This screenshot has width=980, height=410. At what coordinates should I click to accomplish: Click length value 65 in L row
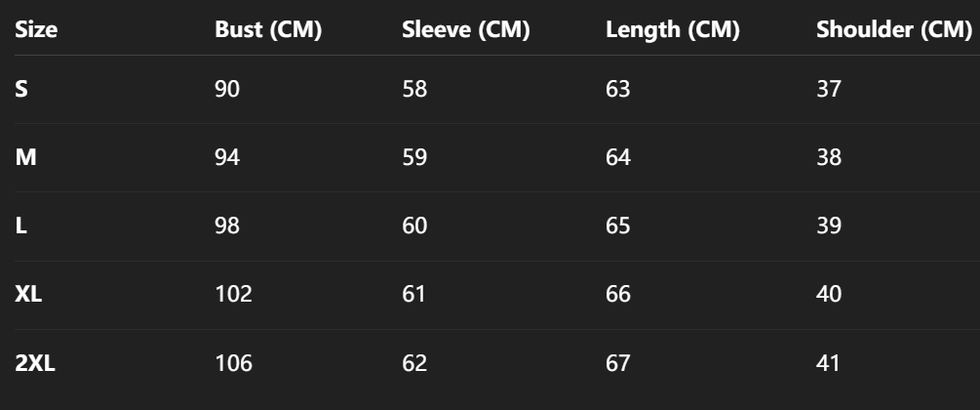[x=618, y=226]
